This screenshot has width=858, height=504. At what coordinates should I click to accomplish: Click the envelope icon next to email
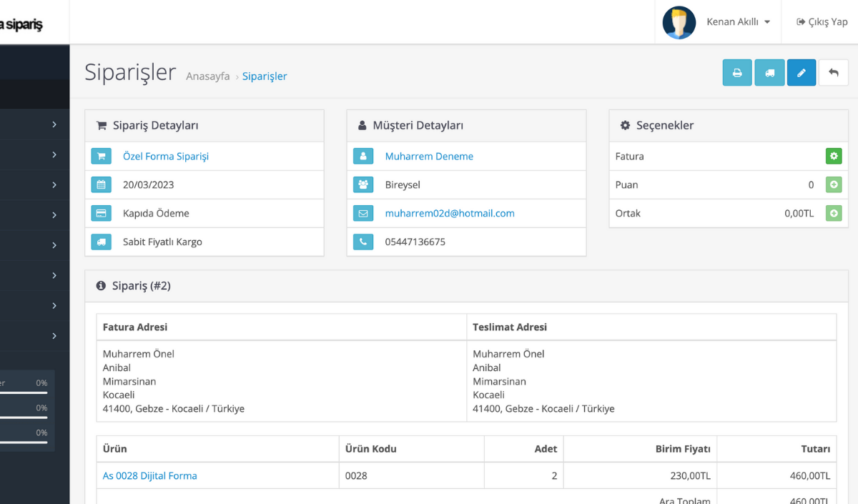tap(363, 213)
